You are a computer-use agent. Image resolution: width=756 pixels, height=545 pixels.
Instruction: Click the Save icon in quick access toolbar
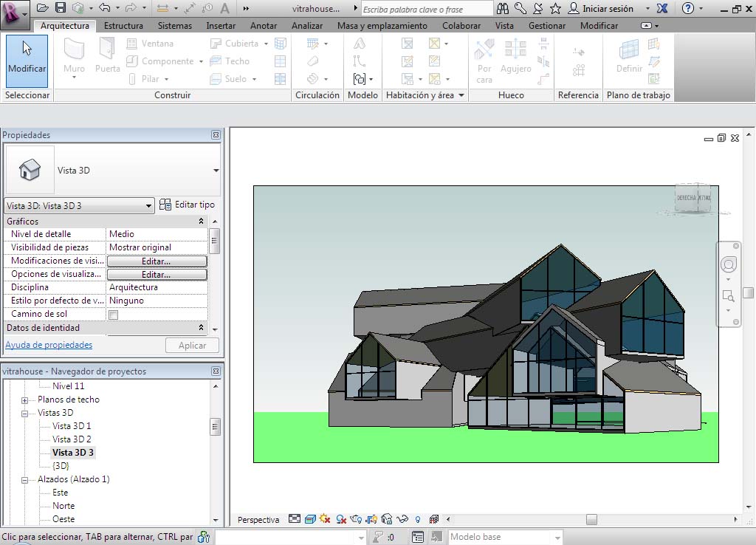click(x=61, y=8)
